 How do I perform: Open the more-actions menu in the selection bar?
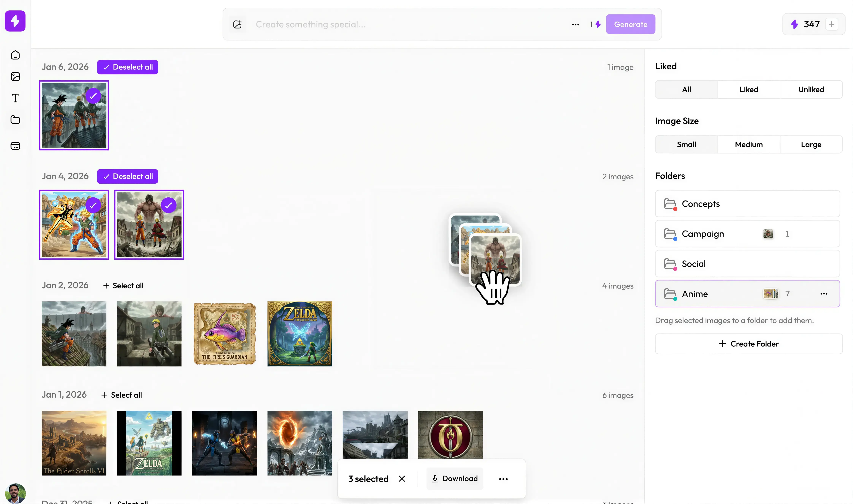click(503, 479)
